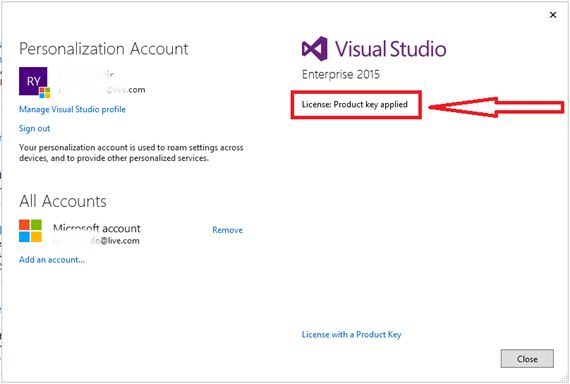Open License with a Product Key
The width and height of the screenshot is (570, 384).
pyautogui.click(x=352, y=335)
